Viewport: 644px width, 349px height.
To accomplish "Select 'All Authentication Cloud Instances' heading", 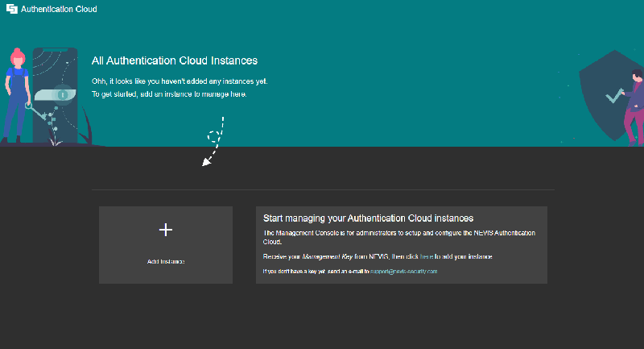I will (175, 60).
